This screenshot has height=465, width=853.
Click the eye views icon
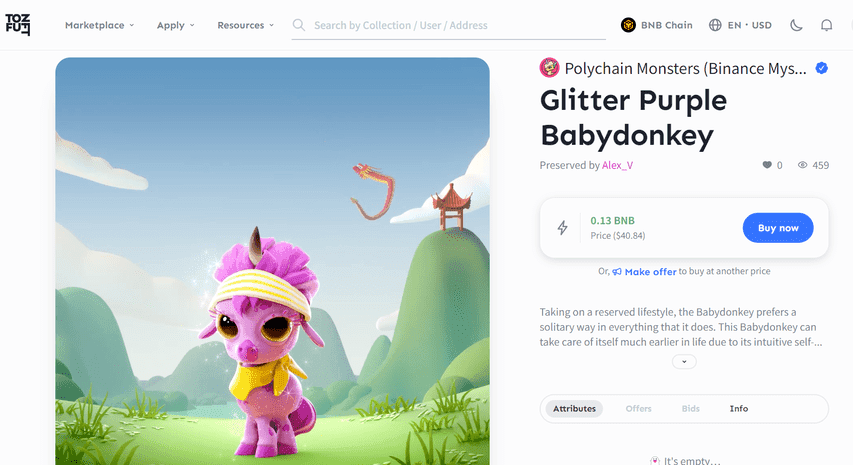point(802,165)
